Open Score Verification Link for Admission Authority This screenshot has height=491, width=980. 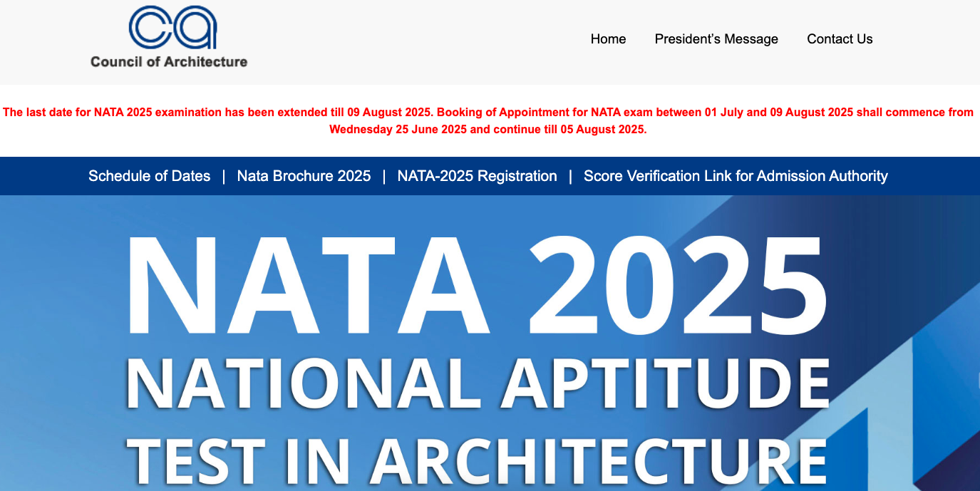(736, 176)
